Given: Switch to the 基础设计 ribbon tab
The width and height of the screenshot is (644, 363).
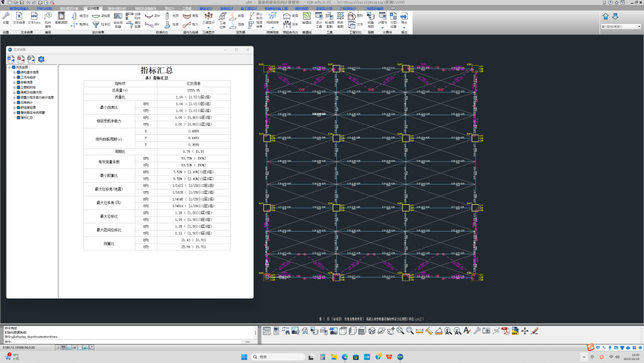Looking at the screenshot, I should pyautogui.click(x=227, y=8).
